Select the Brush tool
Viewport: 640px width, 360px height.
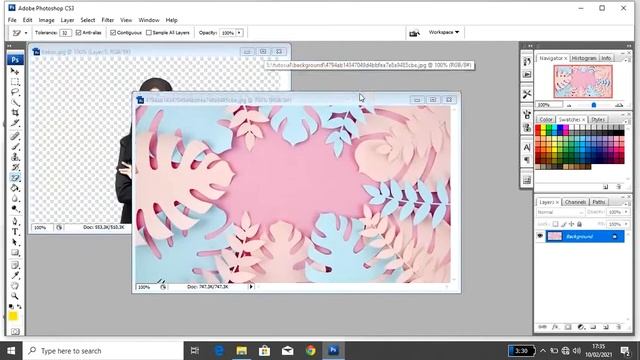coord(15,147)
